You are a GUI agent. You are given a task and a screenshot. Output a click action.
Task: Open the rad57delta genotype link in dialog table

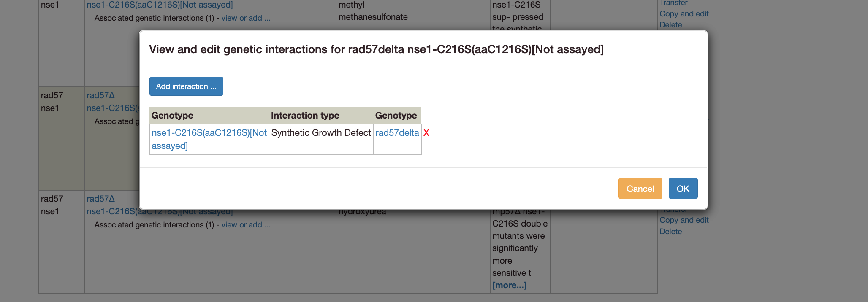(x=397, y=132)
